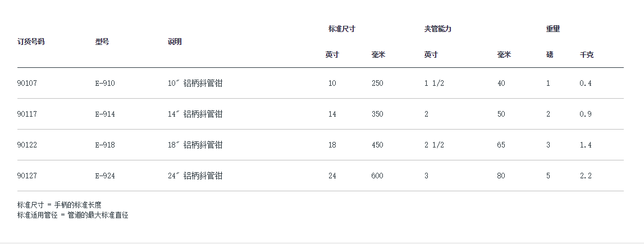
Task: Click the 型号 column header
Action: click(x=102, y=42)
